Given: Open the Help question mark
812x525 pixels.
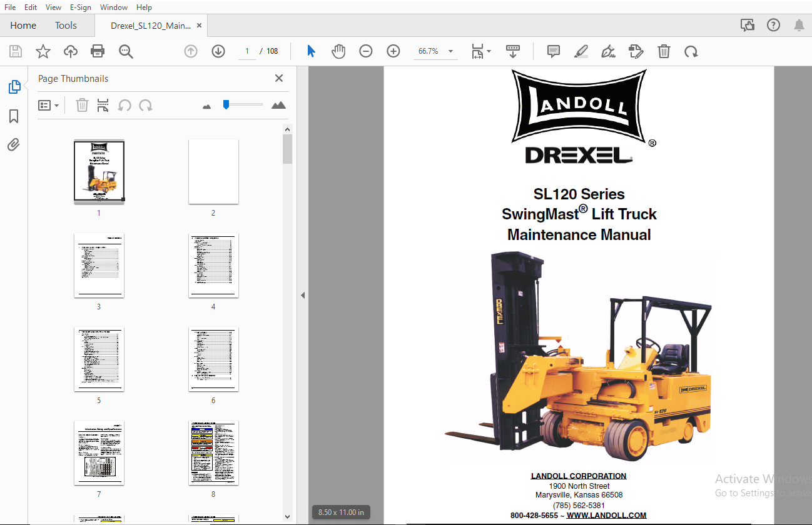Looking at the screenshot, I should tap(774, 25).
